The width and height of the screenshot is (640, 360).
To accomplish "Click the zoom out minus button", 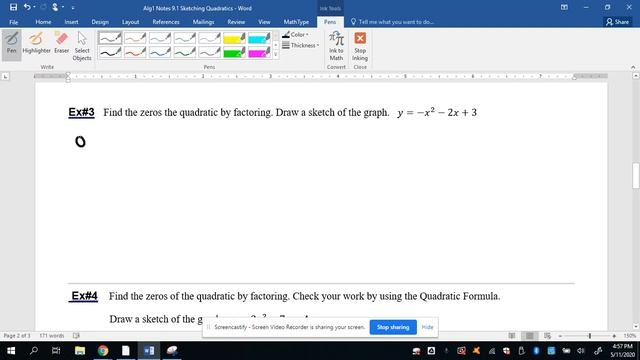I will click(x=560, y=336).
